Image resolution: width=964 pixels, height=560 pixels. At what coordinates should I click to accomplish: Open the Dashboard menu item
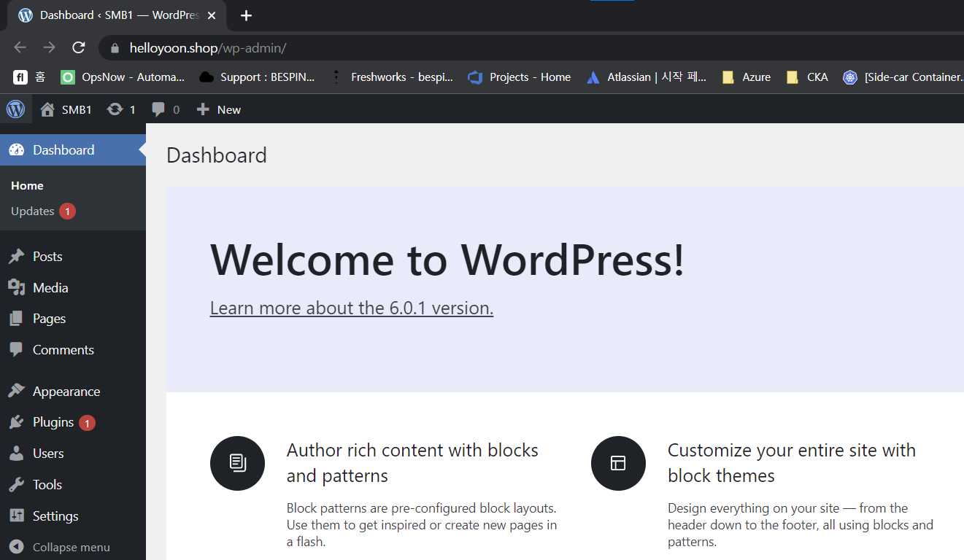pyautogui.click(x=73, y=149)
